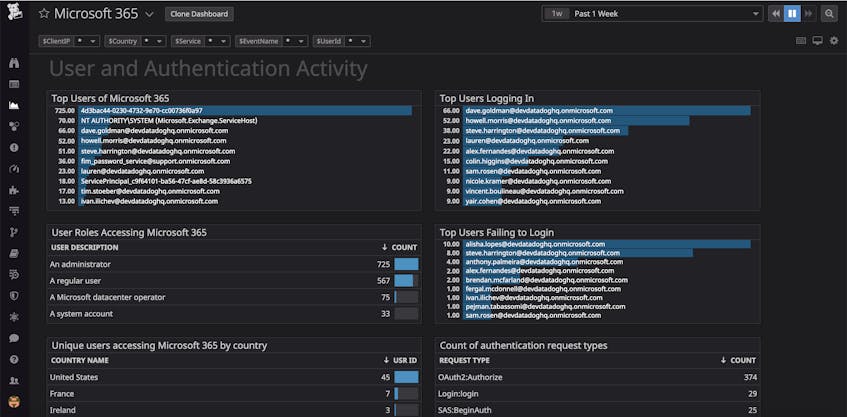The height and width of the screenshot is (417, 847).
Task: Click alisha.lopes failing login bar
Action: [607, 244]
